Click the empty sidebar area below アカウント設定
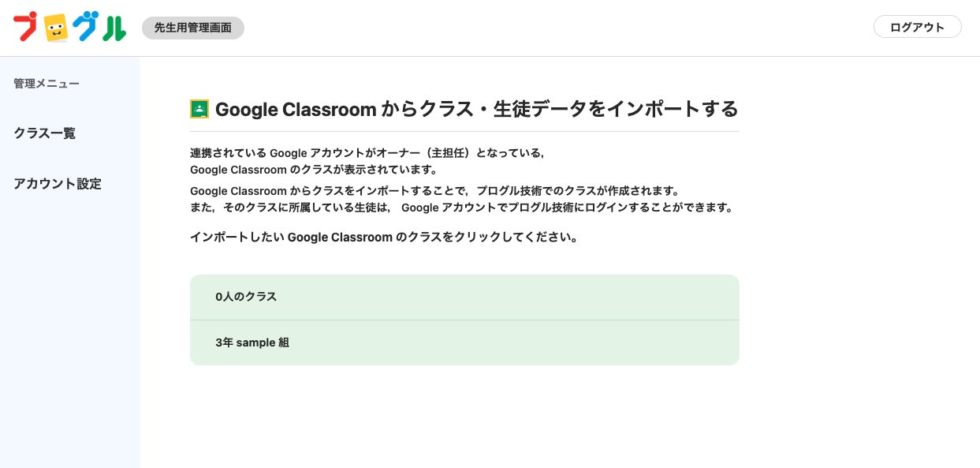Image resolution: width=980 pixels, height=468 pixels. point(69,331)
